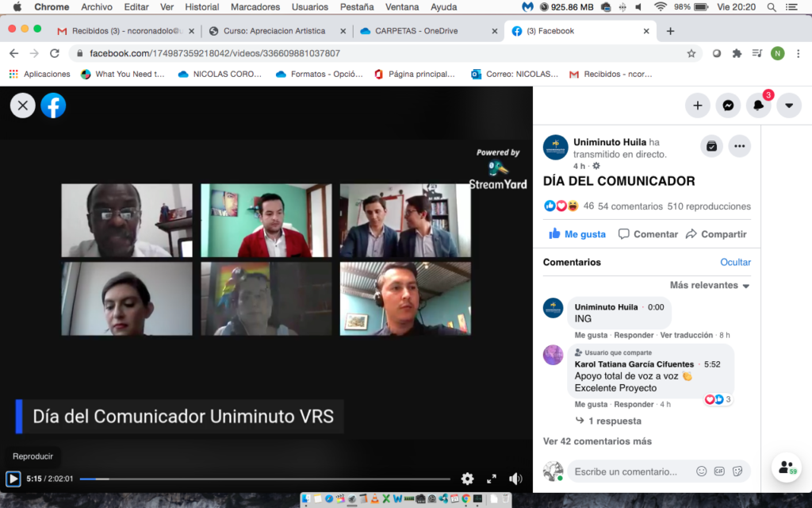
Task: Enter fullscreen video mode
Action: point(492,479)
